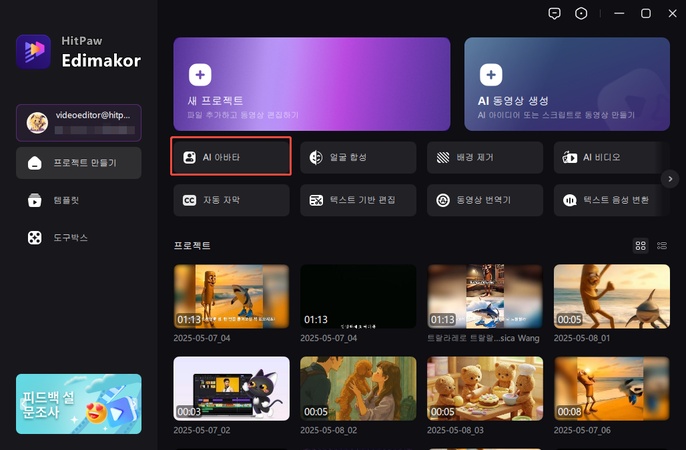
Task: Open the hexagon settings icon in title bar
Action: [581, 14]
